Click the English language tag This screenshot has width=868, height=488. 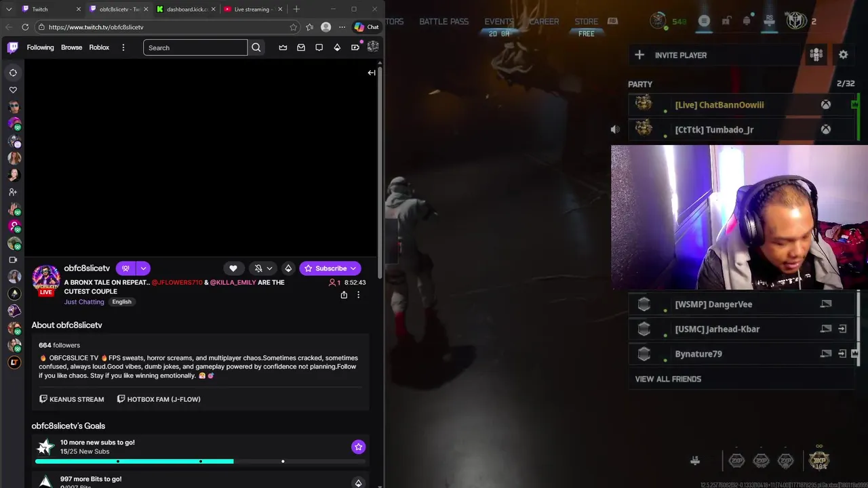point(122,302)
